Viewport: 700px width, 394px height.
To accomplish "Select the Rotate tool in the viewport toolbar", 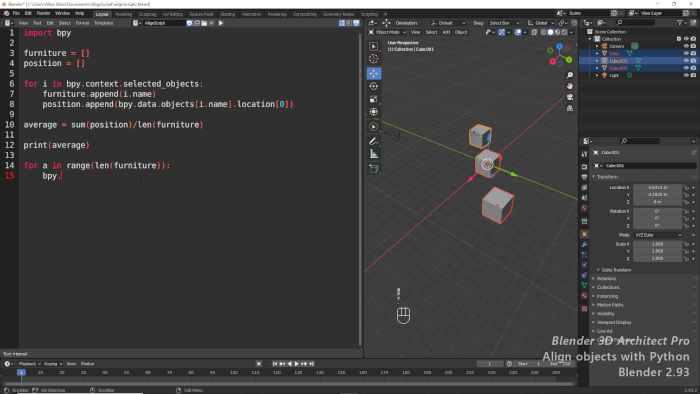I will point(374,86).
